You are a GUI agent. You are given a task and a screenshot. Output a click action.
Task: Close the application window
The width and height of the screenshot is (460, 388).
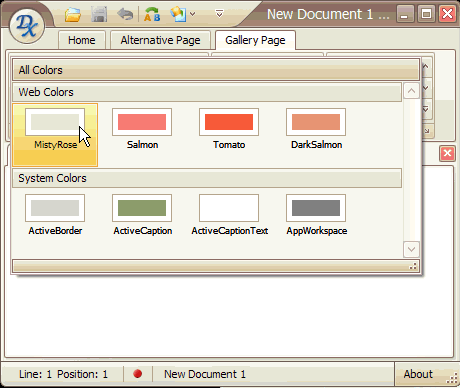[x=447, y=14]
